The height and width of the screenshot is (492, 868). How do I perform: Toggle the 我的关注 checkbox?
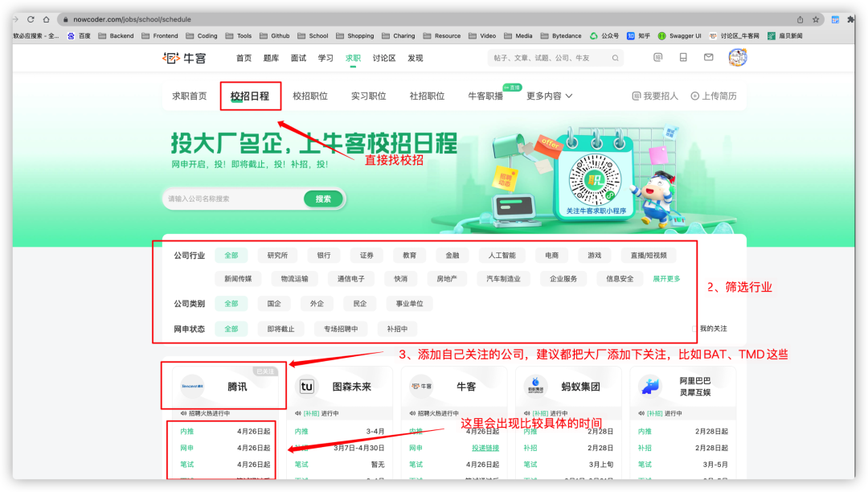tap(694, 329)
